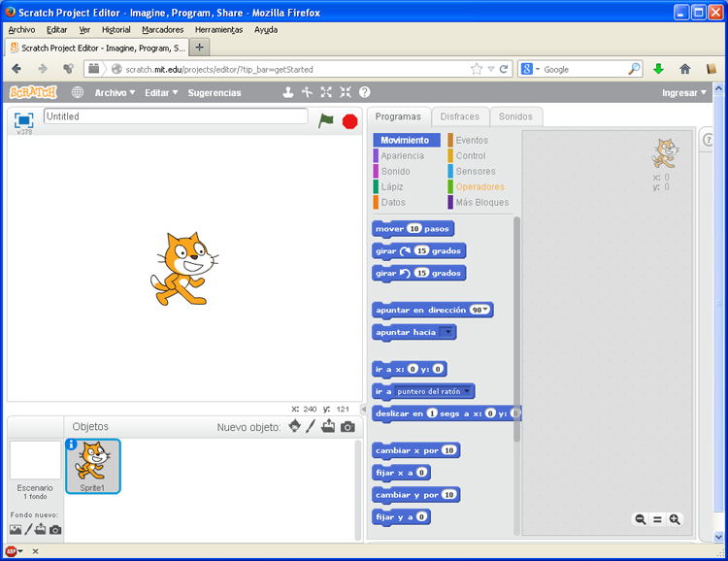
Task: Open the language globe icon
Action: point(78,92)
